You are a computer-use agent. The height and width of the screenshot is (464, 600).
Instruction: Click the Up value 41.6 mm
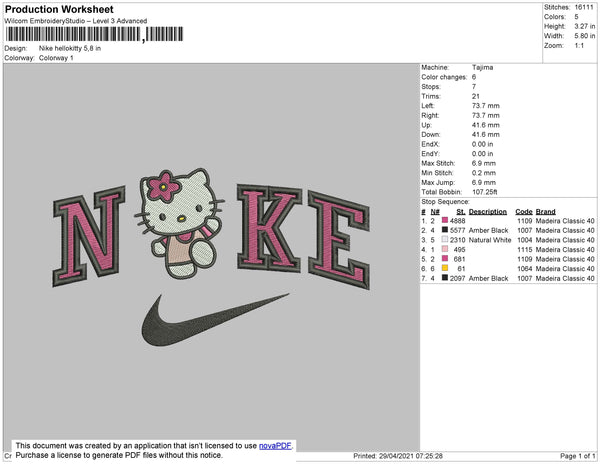(x=486, y=125)
